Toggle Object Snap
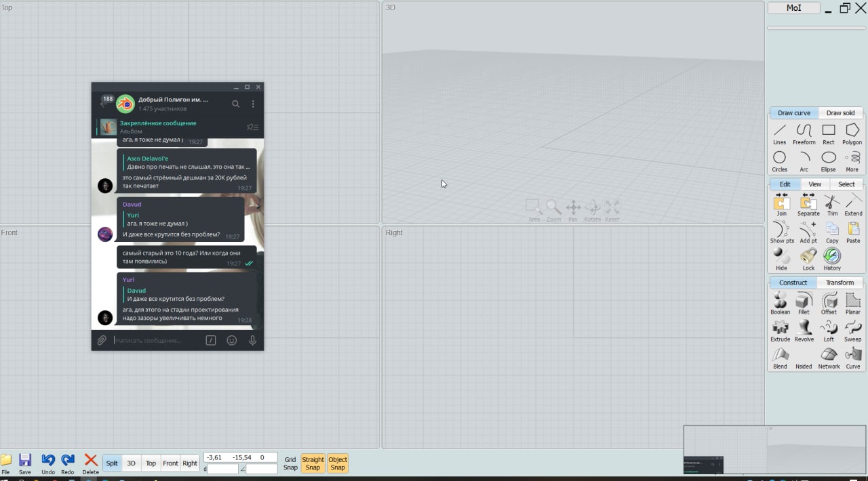868x481 pixels. click(338, 463)
